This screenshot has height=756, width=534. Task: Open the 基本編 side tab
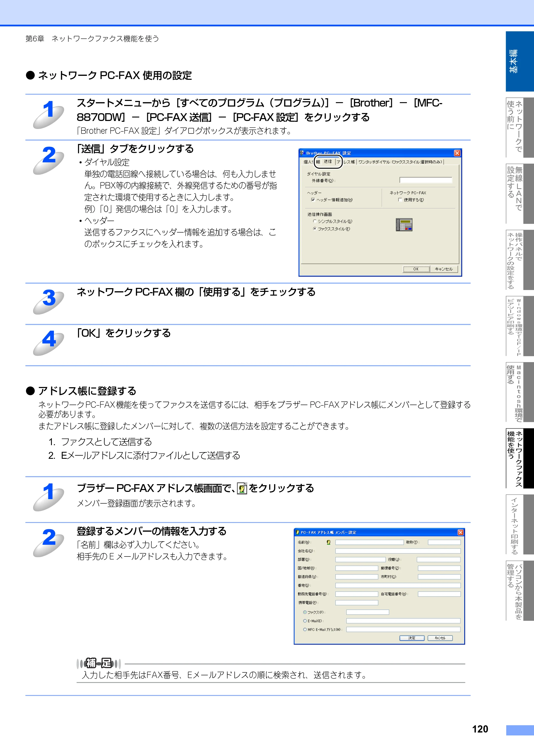tap(520, 61)
